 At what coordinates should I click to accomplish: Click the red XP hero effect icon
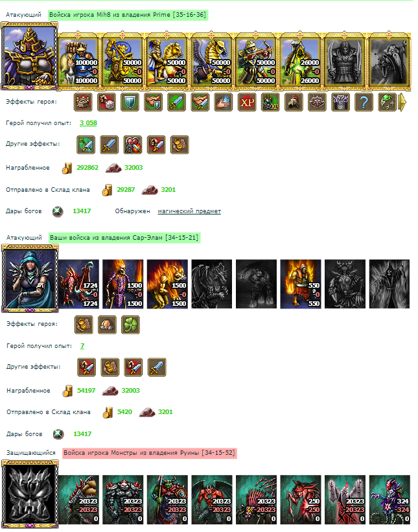pos(247,102)
